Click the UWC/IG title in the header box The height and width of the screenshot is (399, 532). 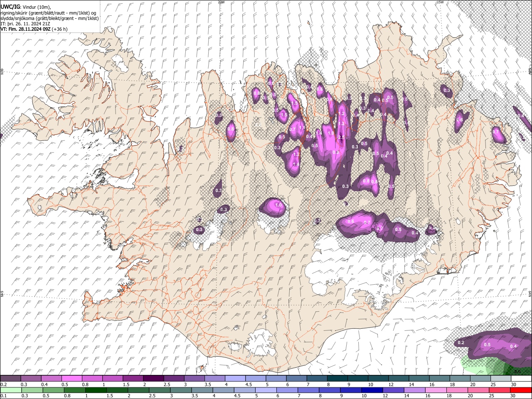pos(10,7)
